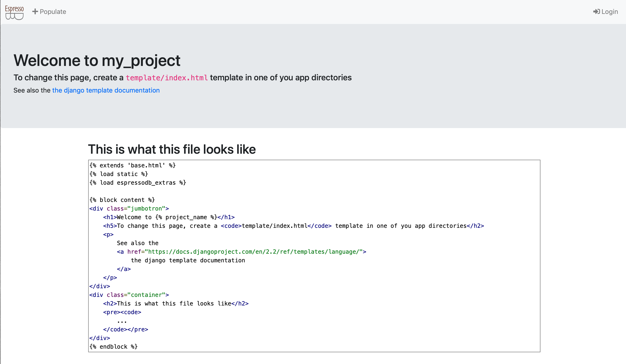
Task: Click the extends 'base.html' code line
Action: 133,165
